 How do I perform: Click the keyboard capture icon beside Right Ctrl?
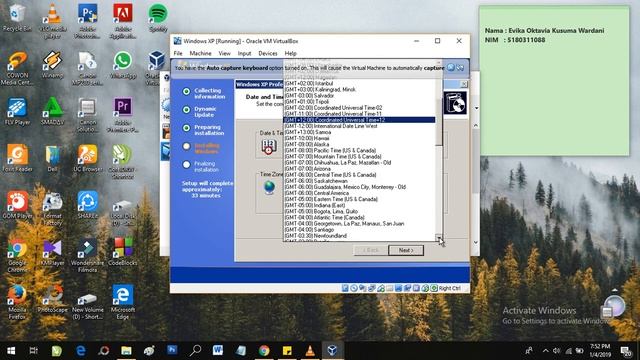434,288
